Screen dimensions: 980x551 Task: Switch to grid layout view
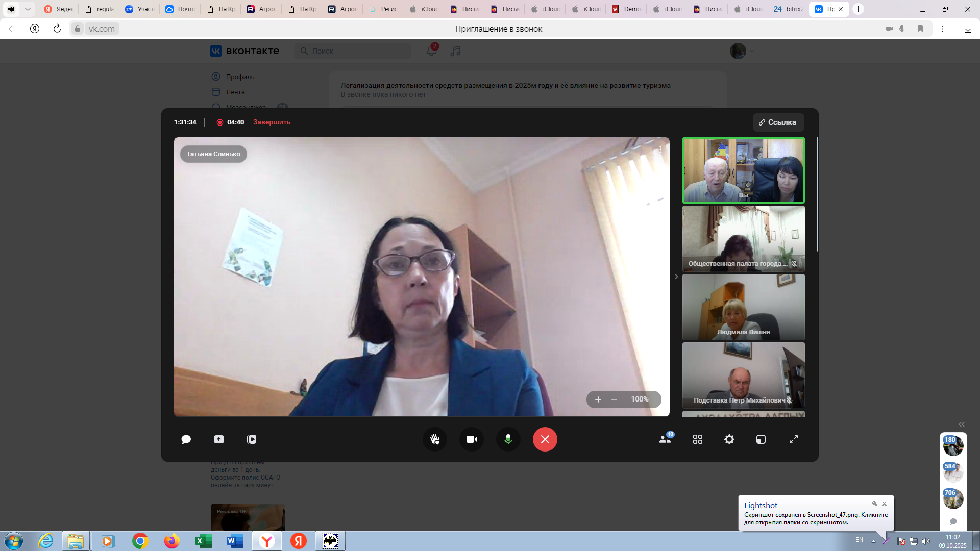click(x=698, y=439)
